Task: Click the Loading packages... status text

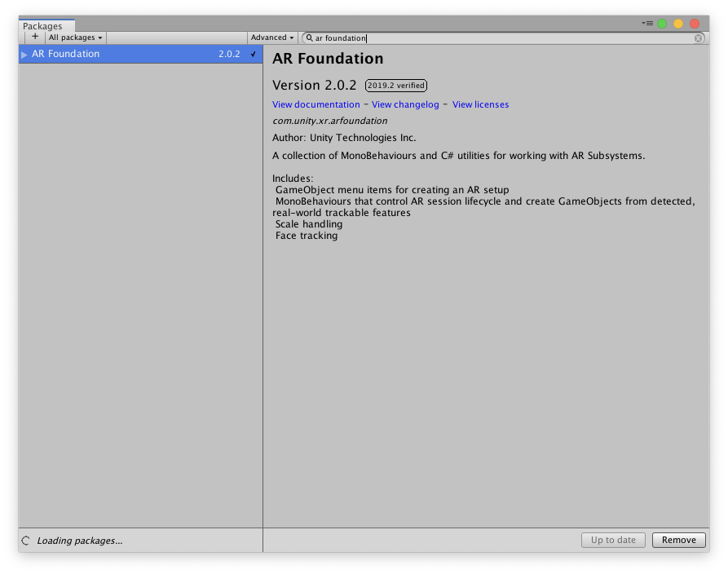Action: 80,541
